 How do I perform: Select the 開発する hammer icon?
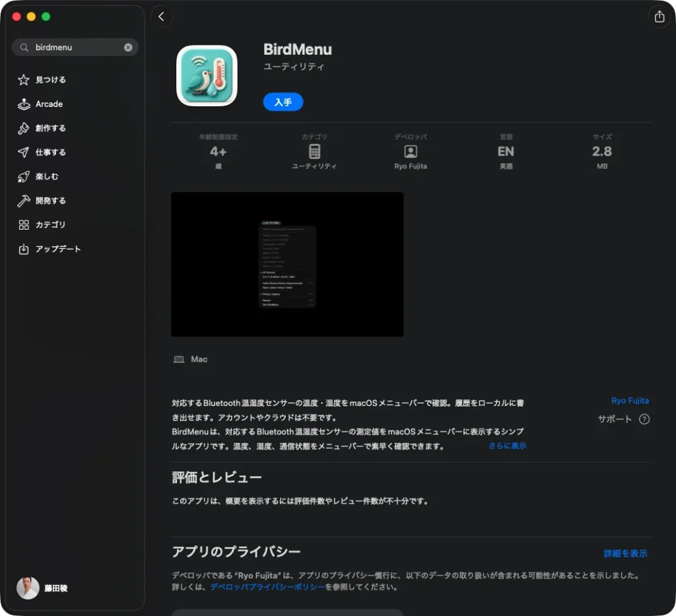pos(24,201)
